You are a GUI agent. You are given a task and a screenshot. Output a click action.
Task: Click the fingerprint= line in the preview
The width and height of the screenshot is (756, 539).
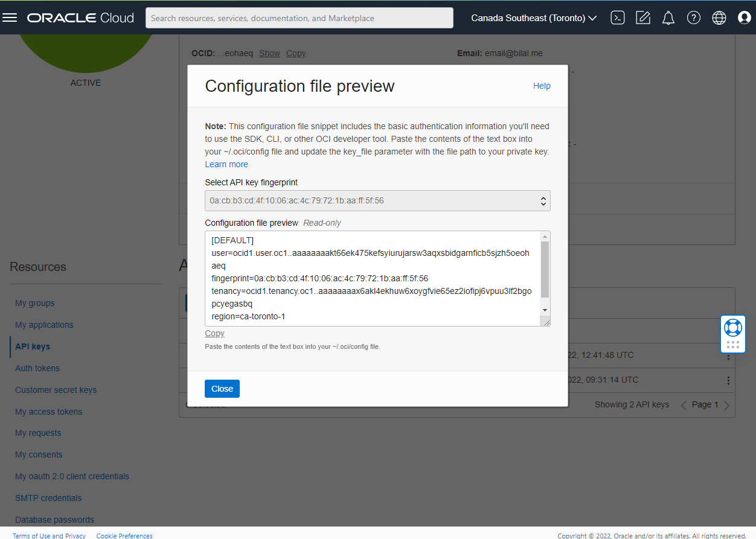click(320, 278)
